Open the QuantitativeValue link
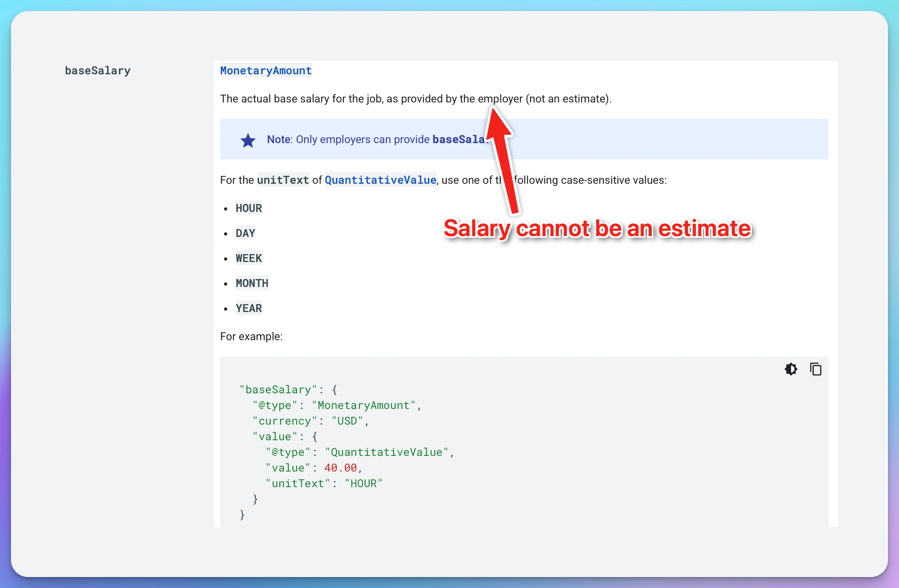This screenshot has height=588, width=899. click(380, 180)
